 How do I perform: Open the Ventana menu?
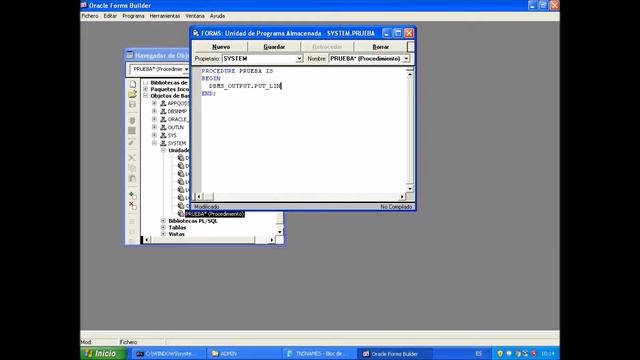(195, 16)
